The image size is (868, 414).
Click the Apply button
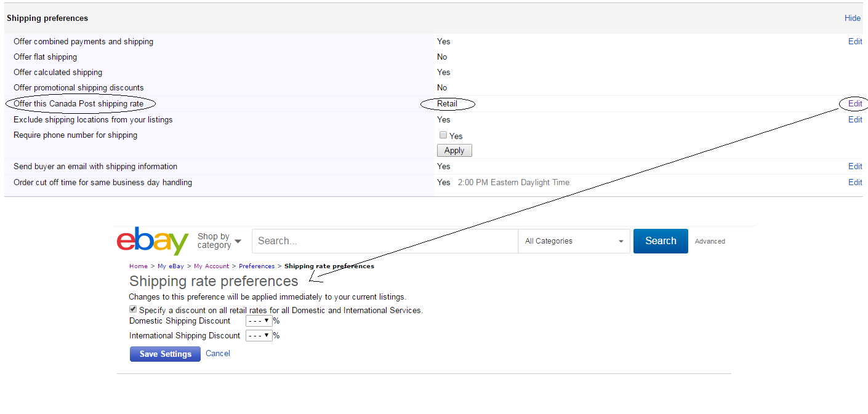pos(454,151)
